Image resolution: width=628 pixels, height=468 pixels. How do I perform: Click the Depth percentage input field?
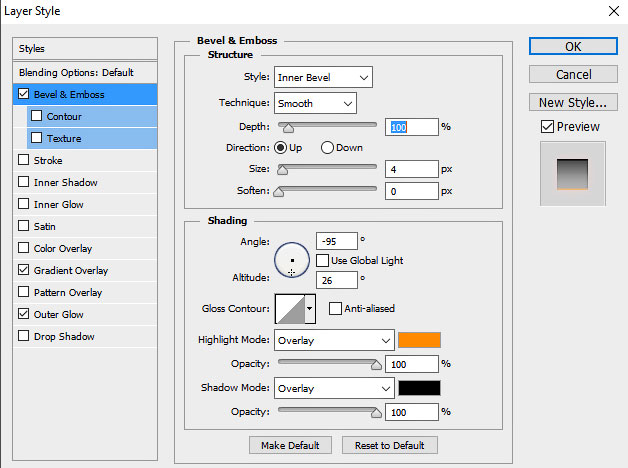[412, 127]
